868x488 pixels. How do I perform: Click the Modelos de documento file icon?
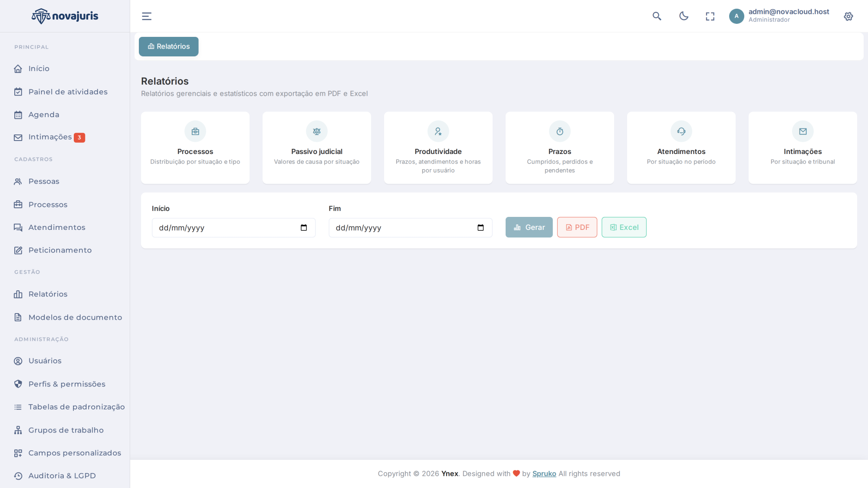(18, 318)
